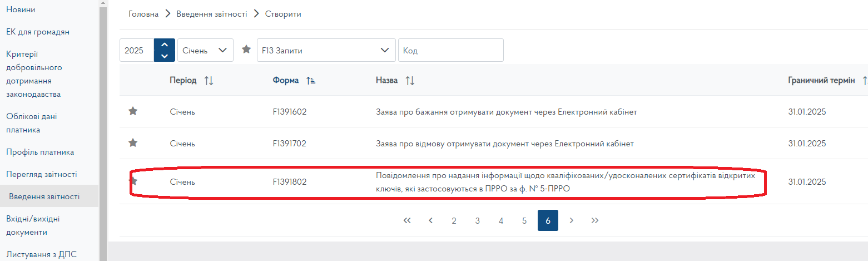Toggle favorites star filter beside month dropdown
The image size is (868, 261).
(x=246, y=50)
